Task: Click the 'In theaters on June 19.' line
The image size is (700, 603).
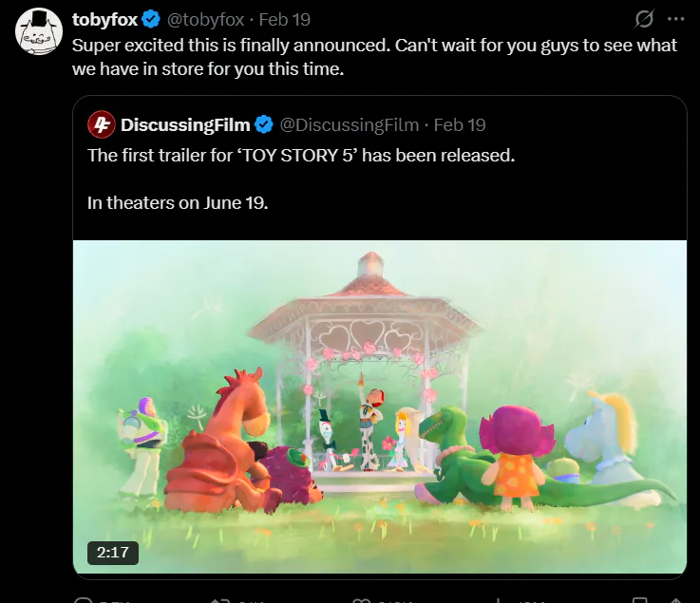Action: (178, 202)
